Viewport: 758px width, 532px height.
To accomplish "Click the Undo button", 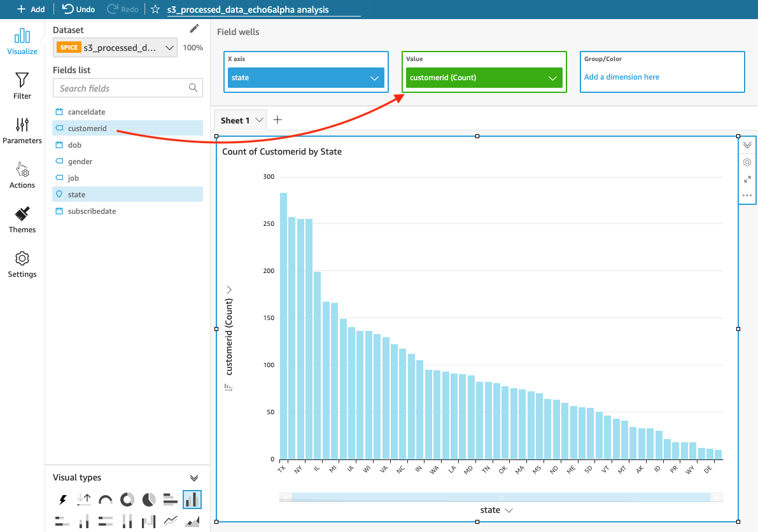I will [78, 9].
